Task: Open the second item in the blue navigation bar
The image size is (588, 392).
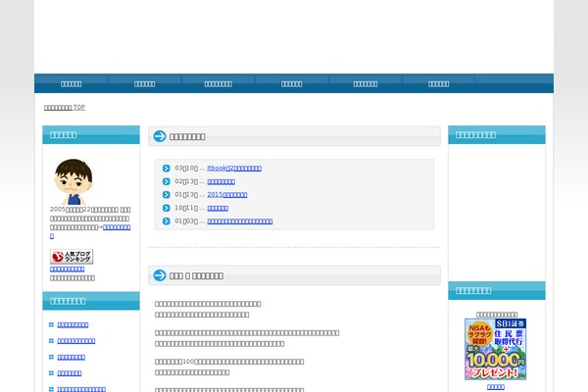Action: point(144,84)
